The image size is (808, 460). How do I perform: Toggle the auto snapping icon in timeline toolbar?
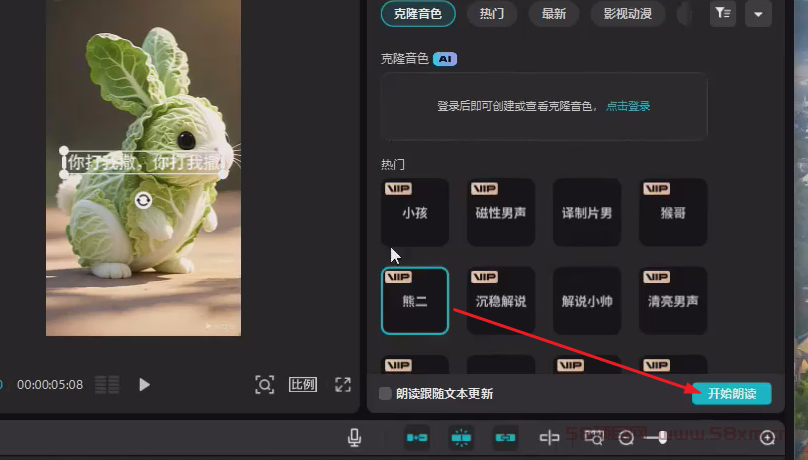coord(461,437)
